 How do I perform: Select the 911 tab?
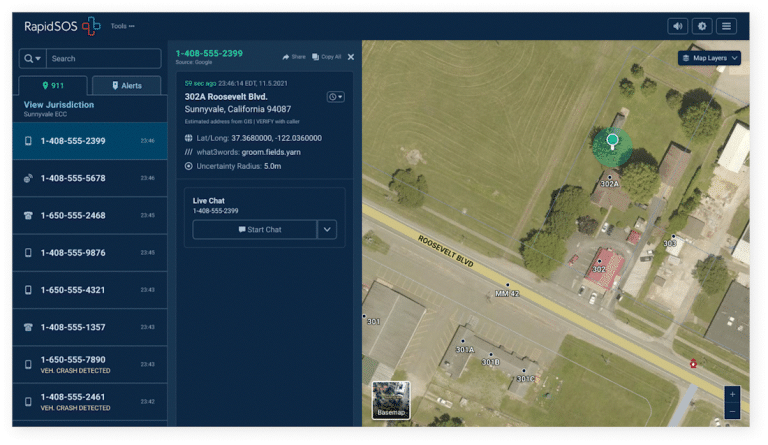53,86
